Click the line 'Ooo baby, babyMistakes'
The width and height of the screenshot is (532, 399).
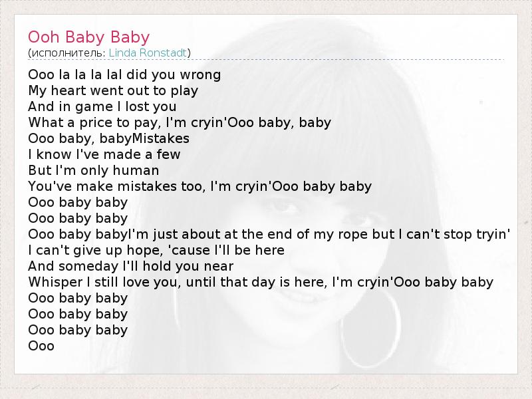(x=108, y=138)
